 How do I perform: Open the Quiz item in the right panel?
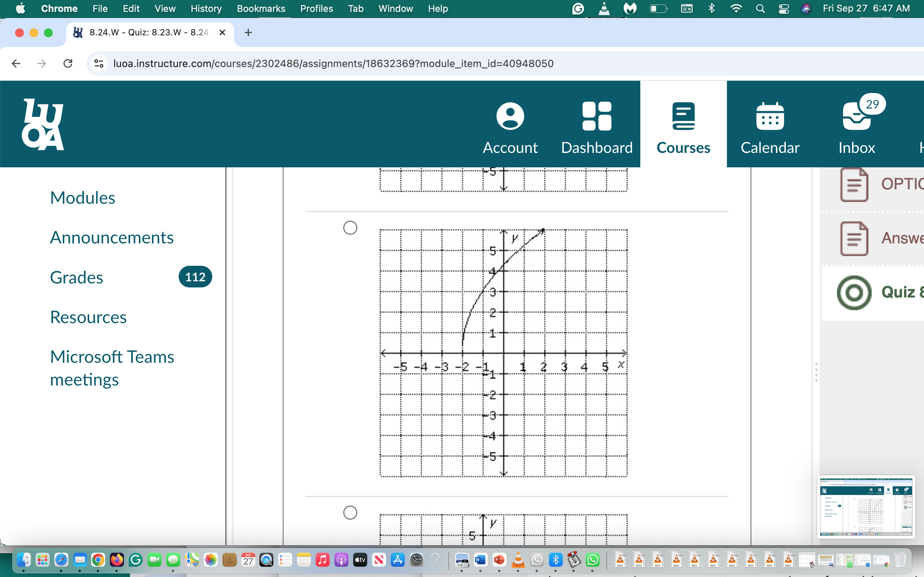pyautogui.click(x=854, y=293)
